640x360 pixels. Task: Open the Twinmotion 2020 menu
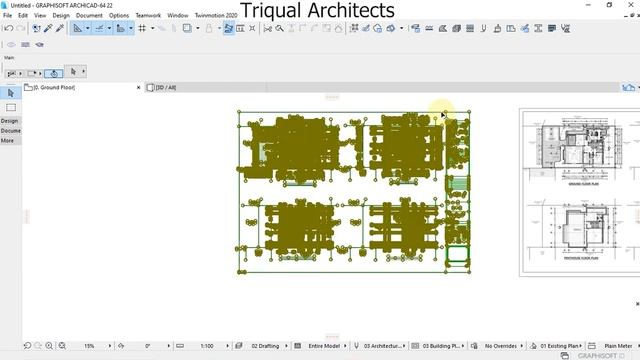[216, 15]
